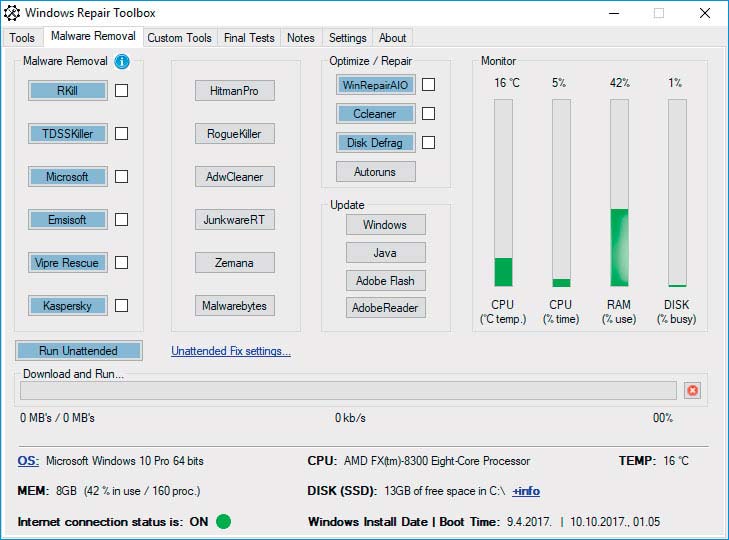
Task: Download and run HitmanPro
Action: 235,90
